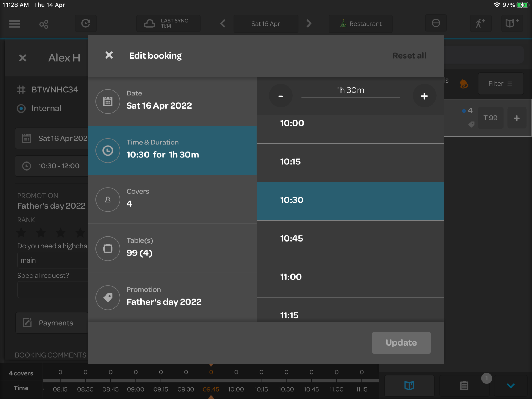Viewport: 532px width, 399px height.
Task: Go to previous day with left chevron
Action: click(223, 23)
